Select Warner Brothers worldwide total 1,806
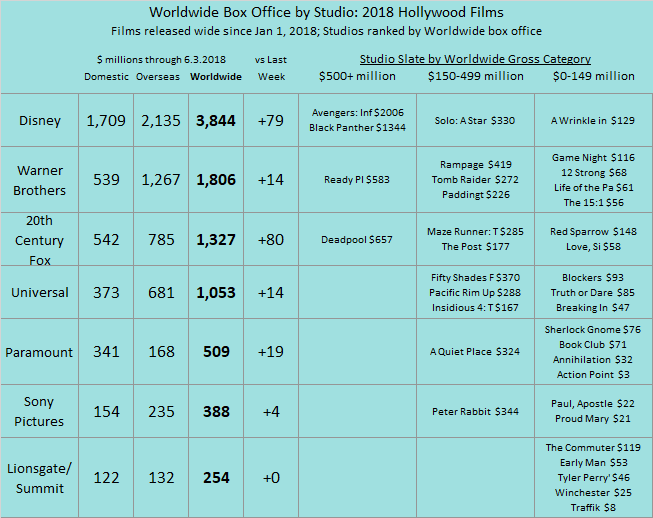Image resolution: width=653 pixels, height=518 pixels. [216, 180]
